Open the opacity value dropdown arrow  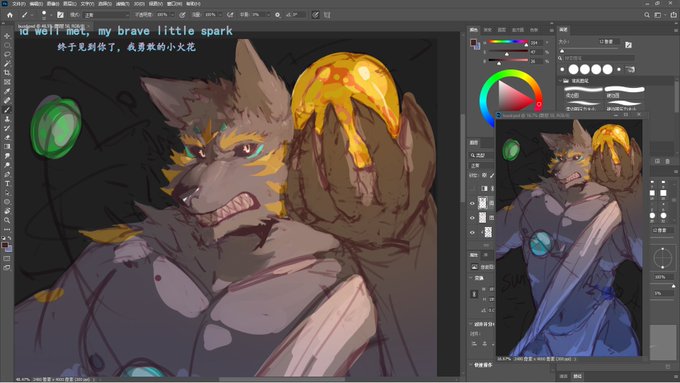pos(172,15)
